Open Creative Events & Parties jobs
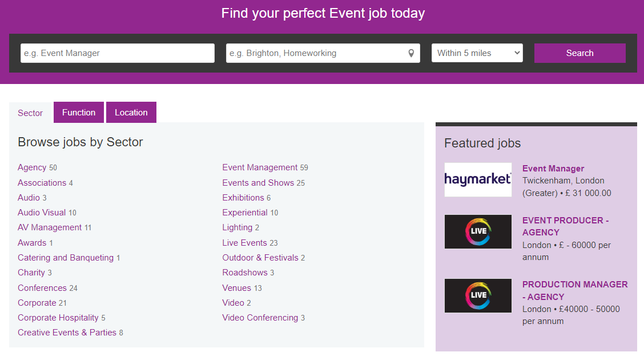This screenshot has height=356, width=644. (x=65, y=332)
